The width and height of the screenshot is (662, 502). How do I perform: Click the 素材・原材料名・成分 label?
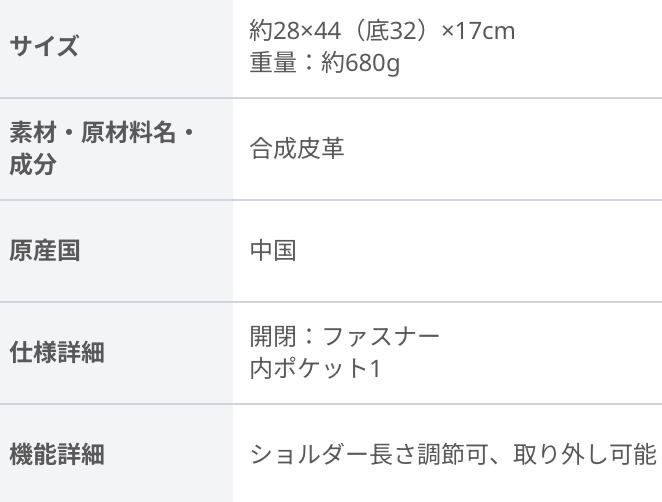pyautogui.click(x=102, y=148)
